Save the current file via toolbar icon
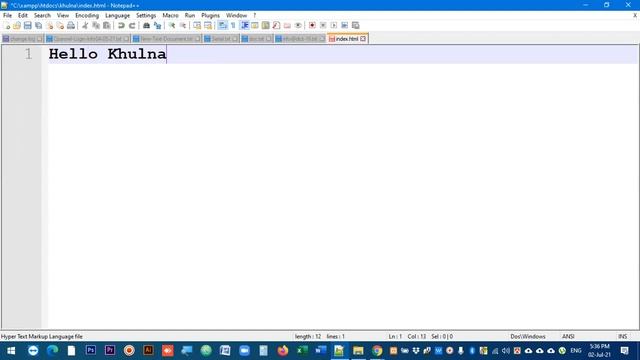The width and height of the screenshot is (640, 360). tap(27, 26)
